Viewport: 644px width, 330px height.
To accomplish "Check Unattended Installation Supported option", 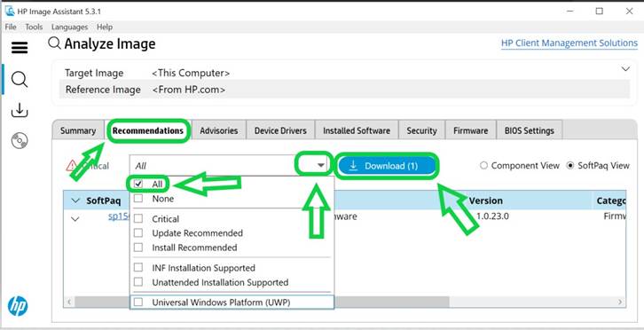I will click(x=138, y=282).
